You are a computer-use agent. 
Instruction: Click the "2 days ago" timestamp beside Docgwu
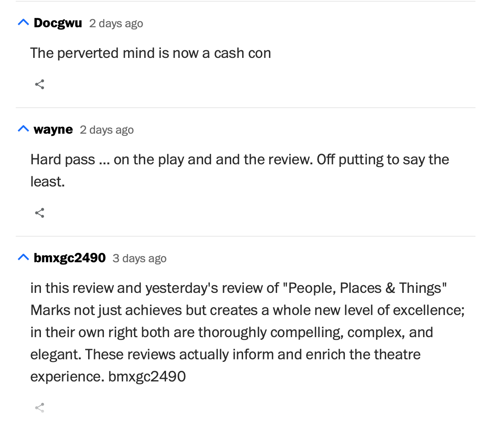(116, 23)
